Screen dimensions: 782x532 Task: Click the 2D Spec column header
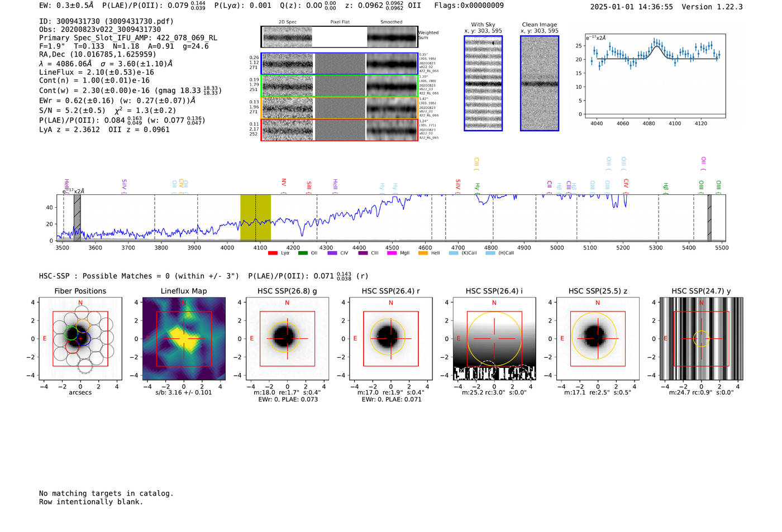(288, 22)
